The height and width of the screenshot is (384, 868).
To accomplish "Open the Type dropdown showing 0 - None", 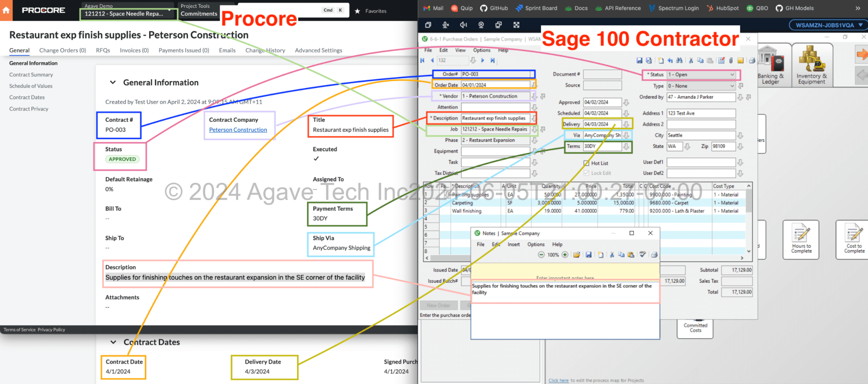I will 732,86.
